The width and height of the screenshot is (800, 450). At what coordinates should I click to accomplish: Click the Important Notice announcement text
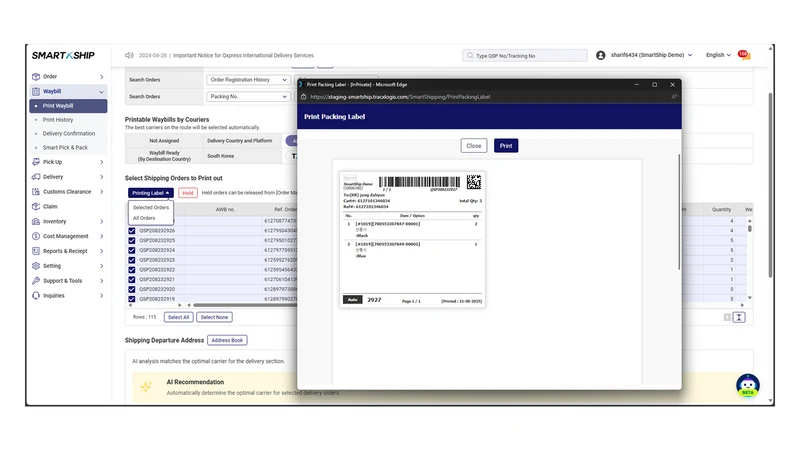(x=243, y=55)
